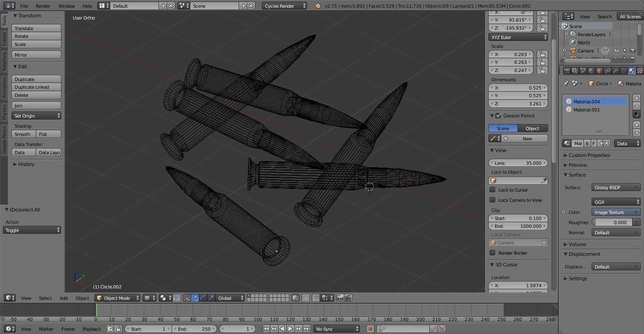
Task: Enable Render Border checkbox
Action: (492, 253)
